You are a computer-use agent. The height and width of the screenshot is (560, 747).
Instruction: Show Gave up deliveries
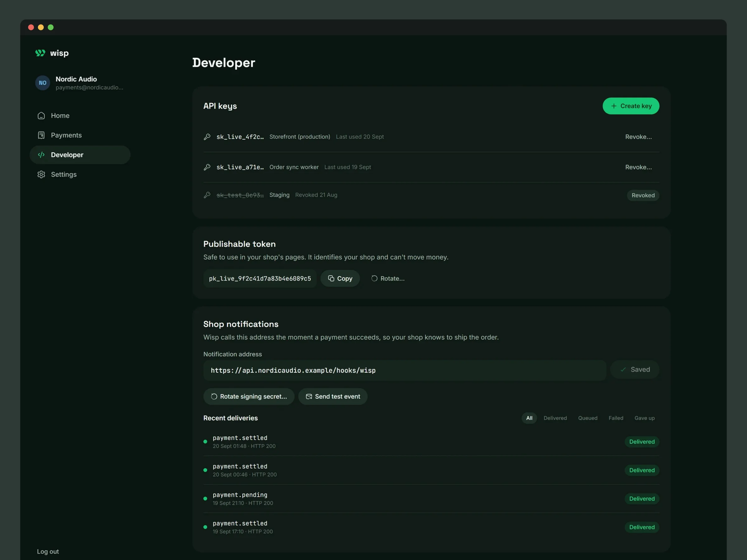644,418
